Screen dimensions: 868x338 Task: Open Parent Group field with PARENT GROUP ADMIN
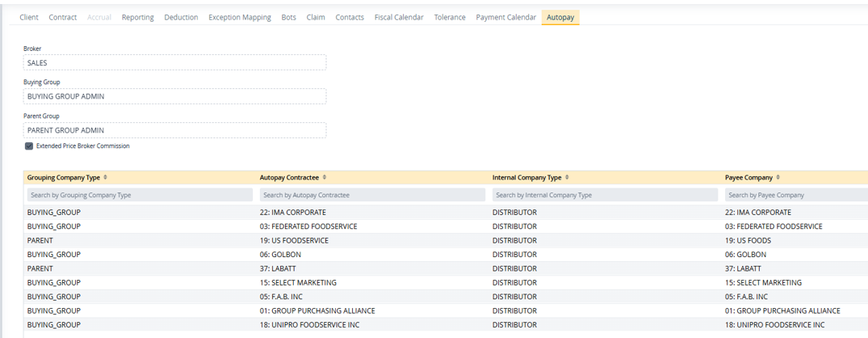(174, 130)
